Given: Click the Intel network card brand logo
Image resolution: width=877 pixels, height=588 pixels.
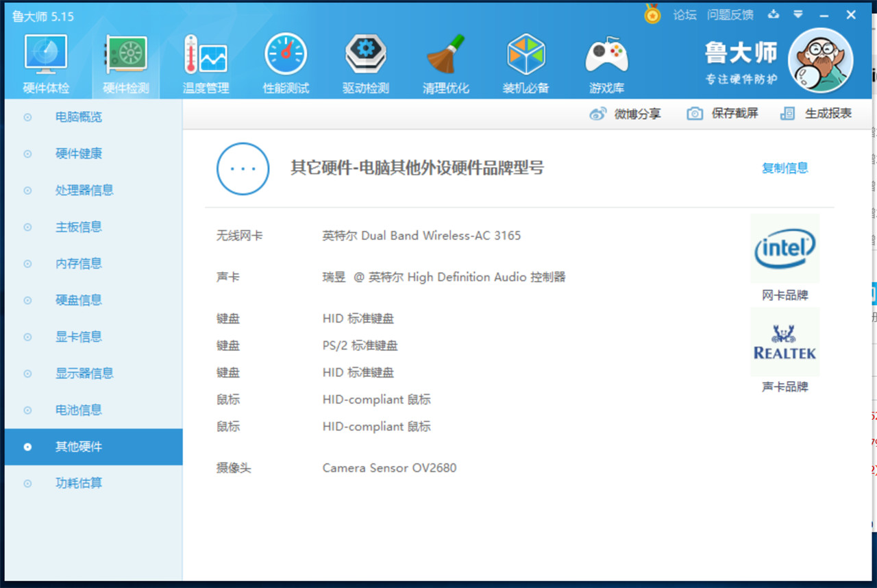Looking at the screenshot, I should point(785,249).
